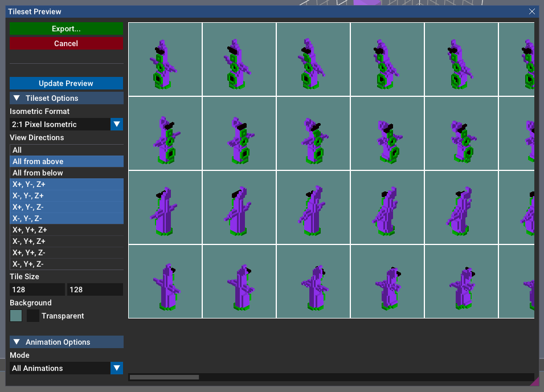Toggle X+, Y+, Z- view direction

[67, 252]
